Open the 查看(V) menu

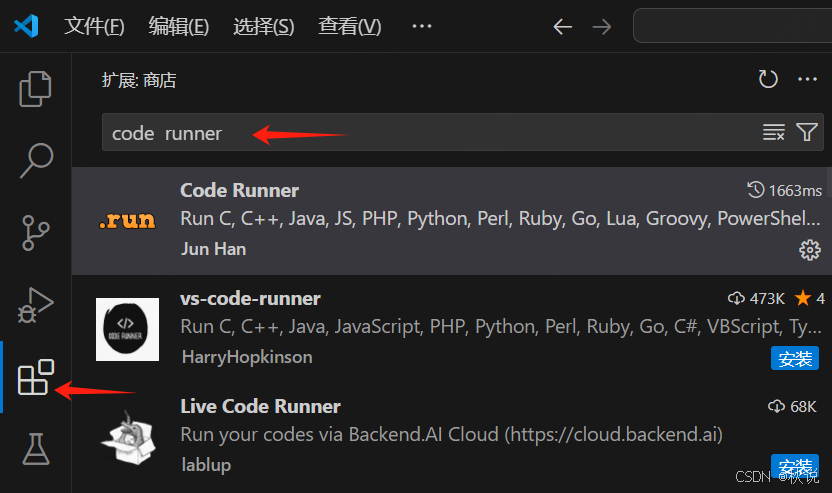350,26
